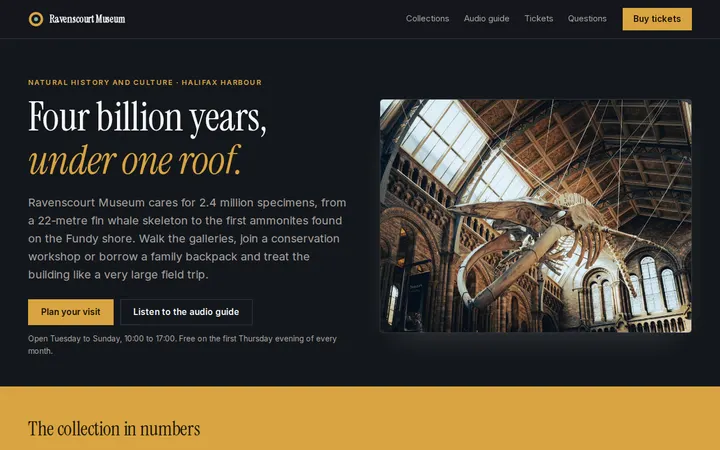Click the Ravenscourt Museum circular logo icon

pyautogui.click(x=36, y=19)
